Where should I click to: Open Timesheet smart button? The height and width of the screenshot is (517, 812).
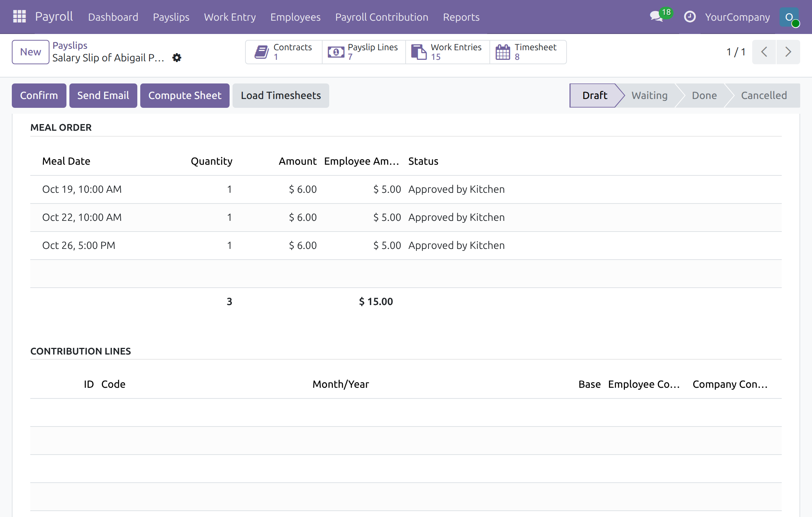(x=528, y=52)
